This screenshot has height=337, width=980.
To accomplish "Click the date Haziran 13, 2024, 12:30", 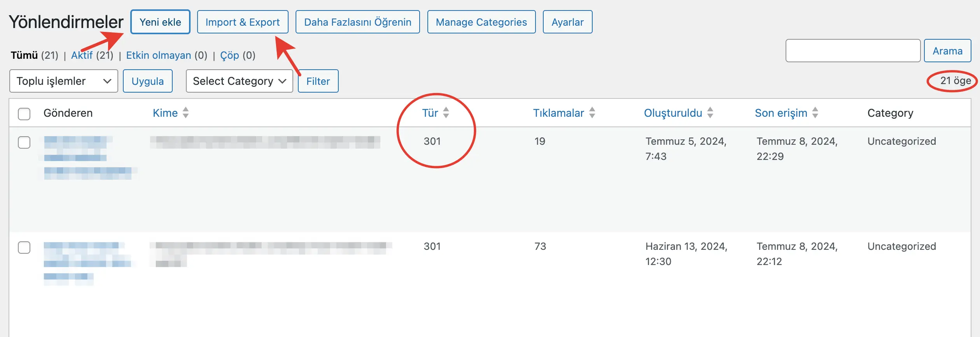I will click(x=686, y=254).
